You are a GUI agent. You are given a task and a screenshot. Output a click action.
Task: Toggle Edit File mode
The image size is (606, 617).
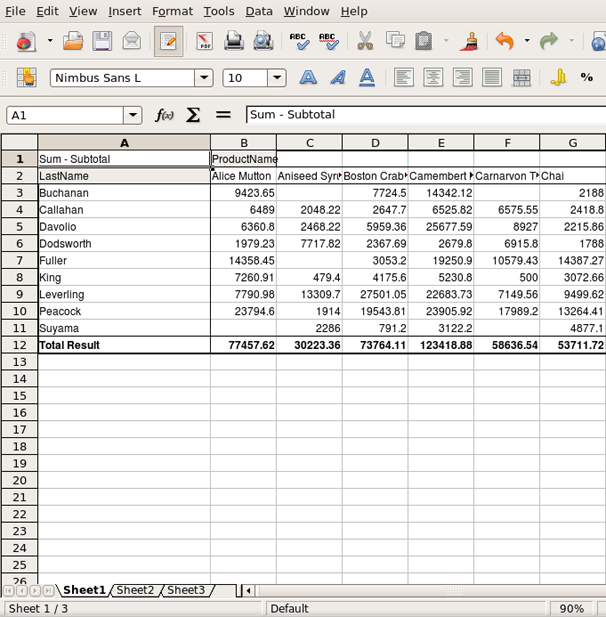tap(168, 41)
